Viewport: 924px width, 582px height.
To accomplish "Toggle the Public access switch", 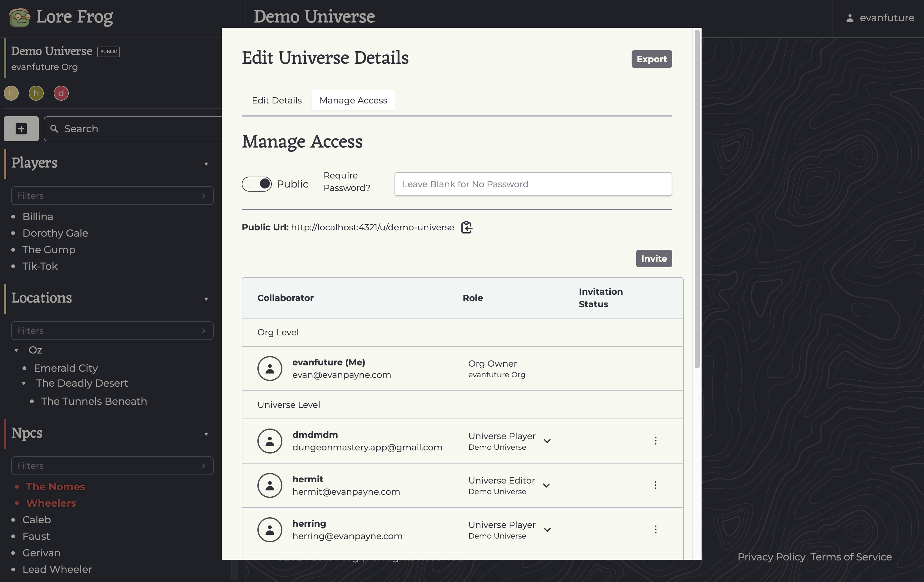I will [256, 184].
